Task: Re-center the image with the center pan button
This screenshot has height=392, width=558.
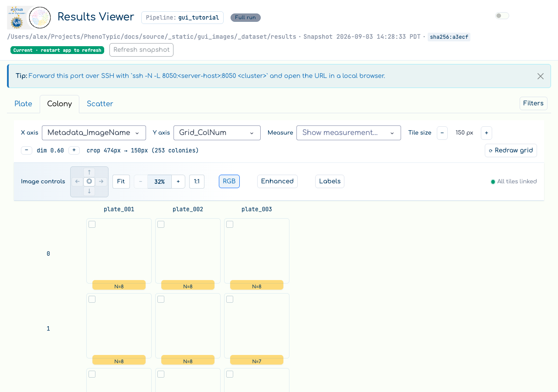Action: [x=89, y=181]
